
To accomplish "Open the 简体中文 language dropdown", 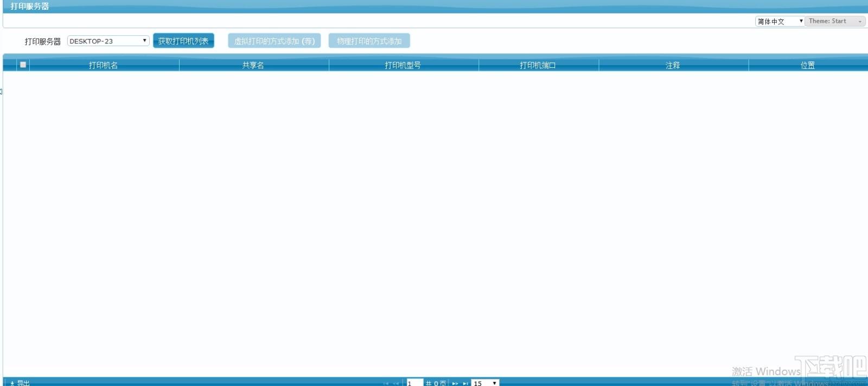I will click(780, 21).
